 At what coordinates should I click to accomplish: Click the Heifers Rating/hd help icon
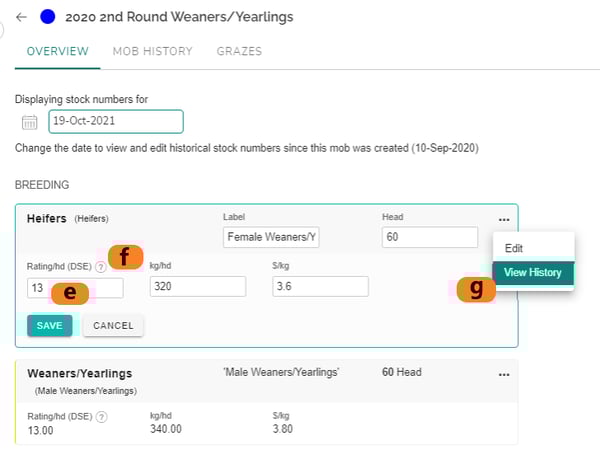coord(101,268)
